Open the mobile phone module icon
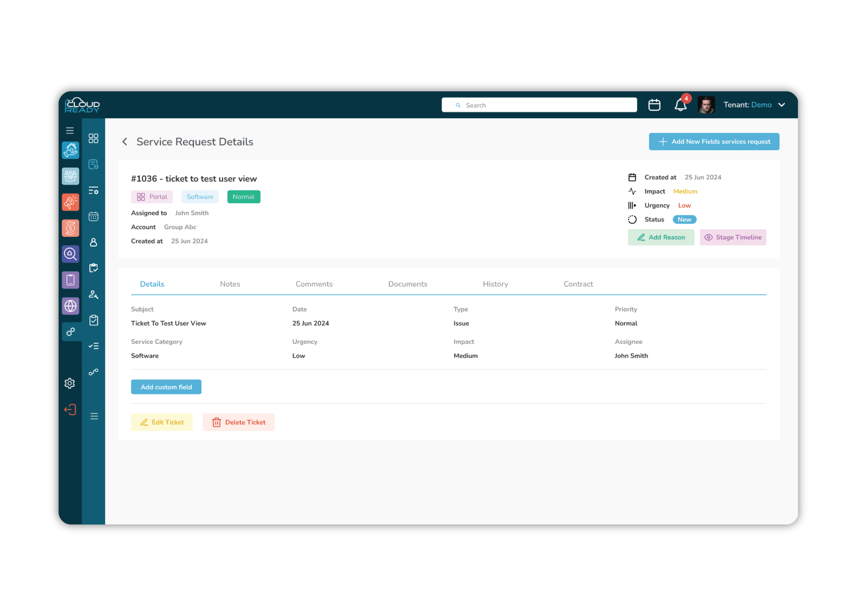 pyautogui.click(x=71, y=280)
